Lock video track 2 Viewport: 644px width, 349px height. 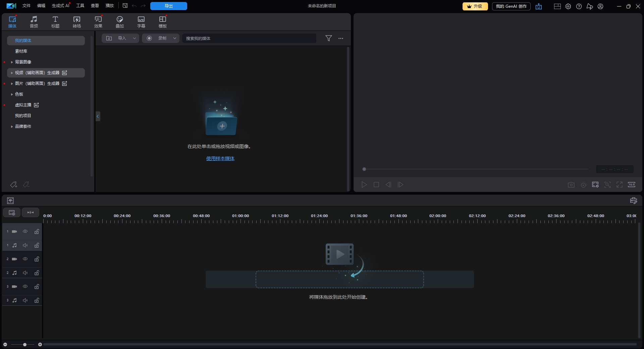point(37,259)
